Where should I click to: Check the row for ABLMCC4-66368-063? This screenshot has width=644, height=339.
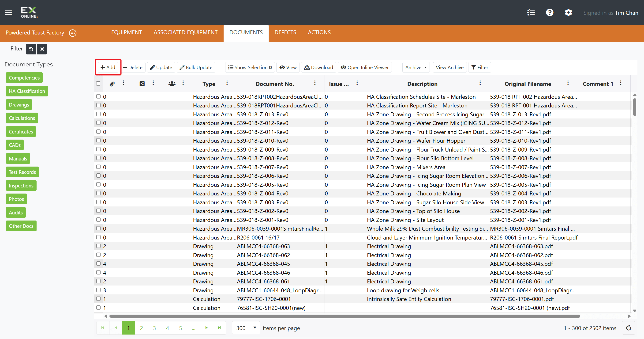[98, 246]
